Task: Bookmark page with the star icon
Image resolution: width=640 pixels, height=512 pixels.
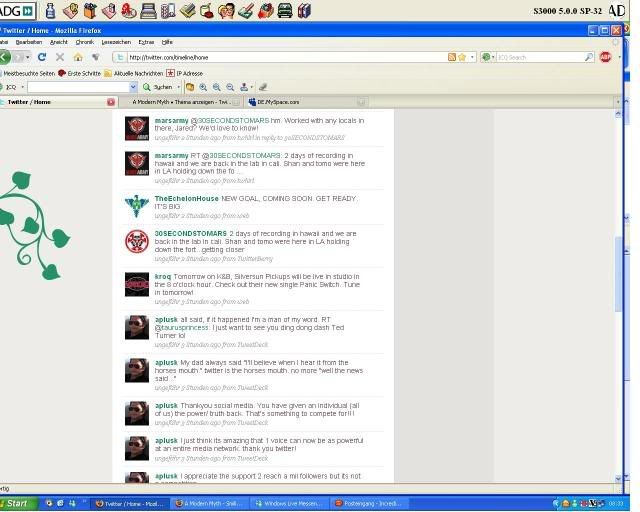Action: click(462, 57)
